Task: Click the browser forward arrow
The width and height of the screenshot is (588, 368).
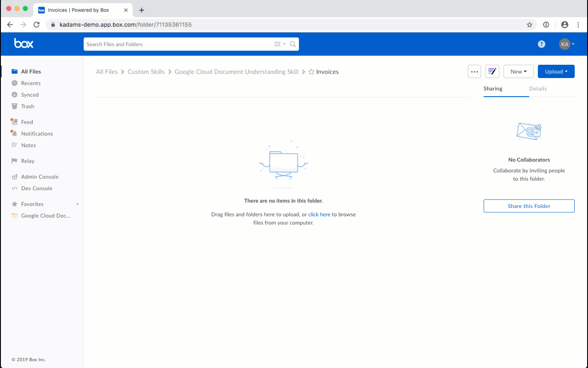Action: point(24,25)
